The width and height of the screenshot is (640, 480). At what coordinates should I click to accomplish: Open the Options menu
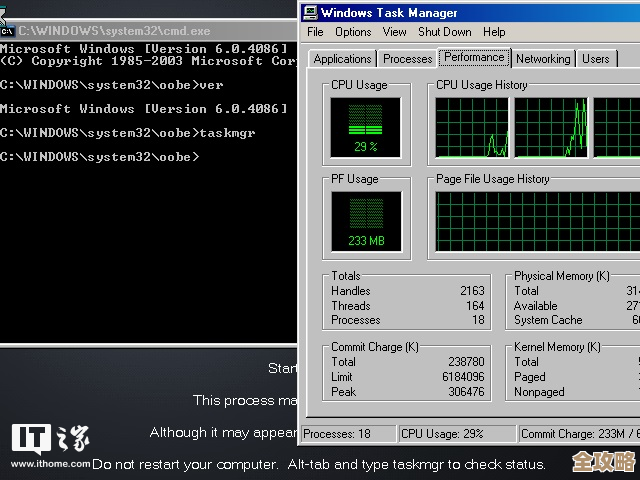pyautogui.click(x=353, y=32)
